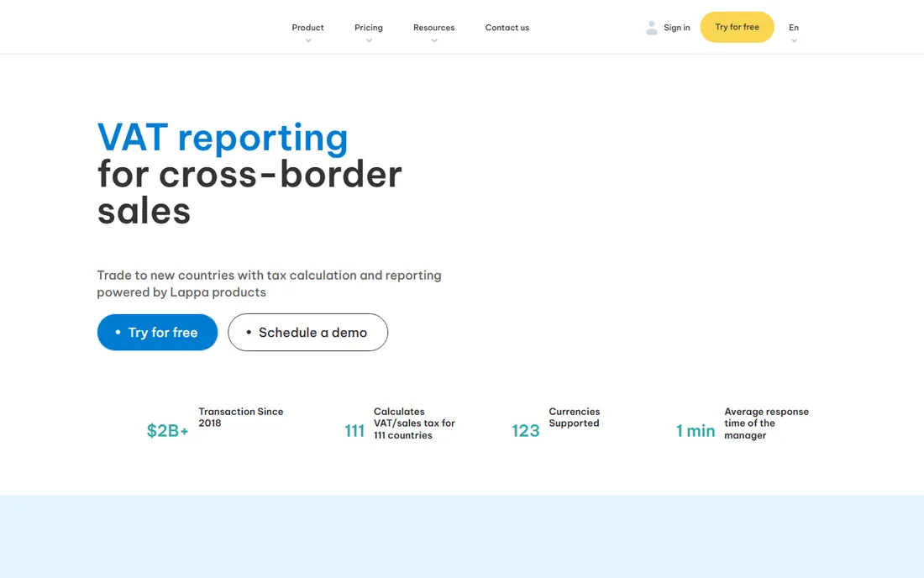Click Calculates VAT/sales tax description
Screen dimensions: 924x578
tap(414, 423)
